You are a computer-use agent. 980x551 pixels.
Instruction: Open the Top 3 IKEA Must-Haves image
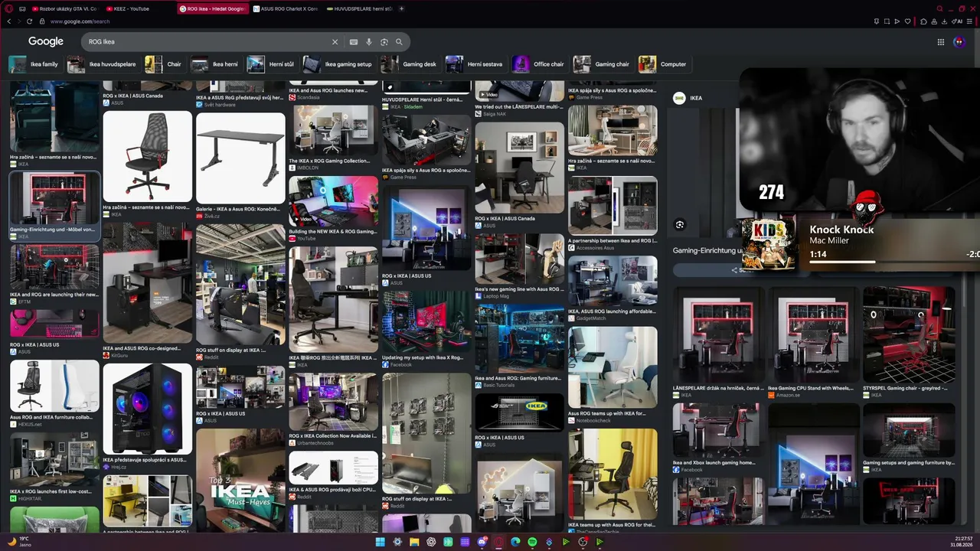tap(240, 480)
